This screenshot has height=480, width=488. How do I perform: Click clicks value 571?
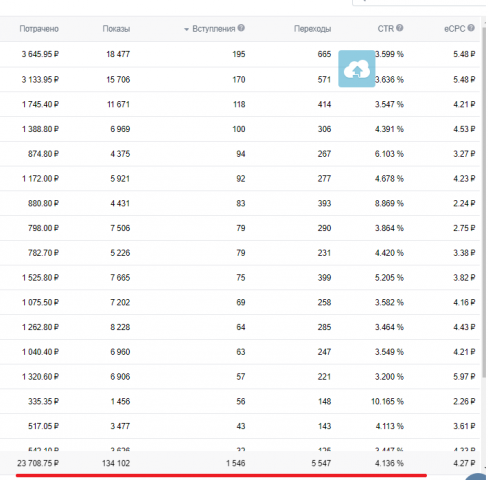coord(324,80)
